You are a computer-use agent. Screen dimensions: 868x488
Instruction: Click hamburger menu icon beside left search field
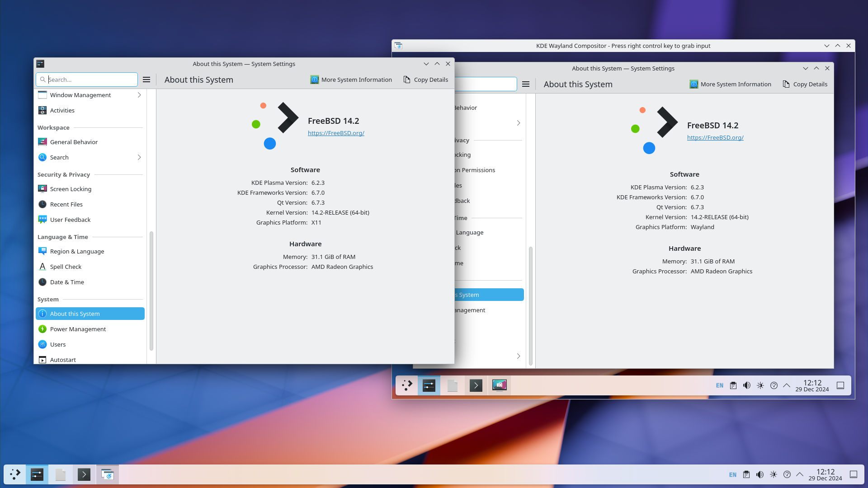(x=146, y=80)
